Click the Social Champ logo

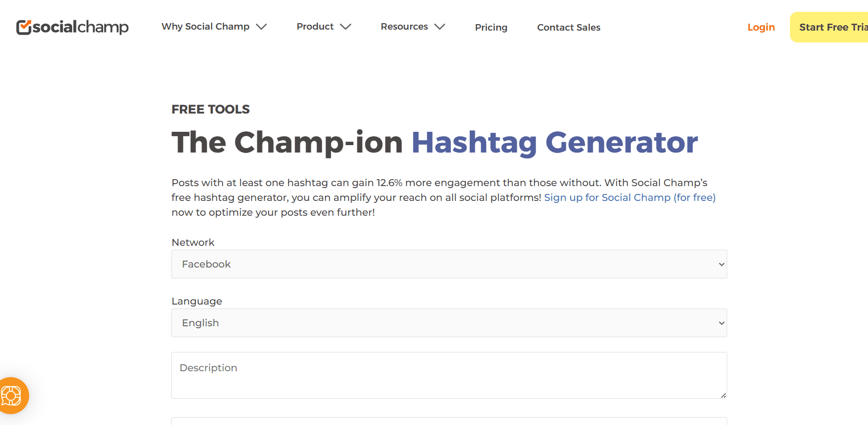click(x=72, y=28)
